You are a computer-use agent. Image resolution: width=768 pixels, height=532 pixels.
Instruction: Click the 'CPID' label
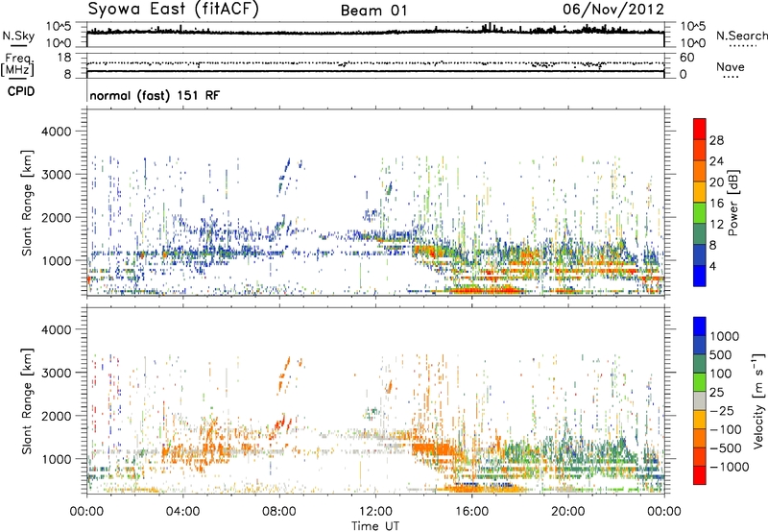[x=21, y=91]
